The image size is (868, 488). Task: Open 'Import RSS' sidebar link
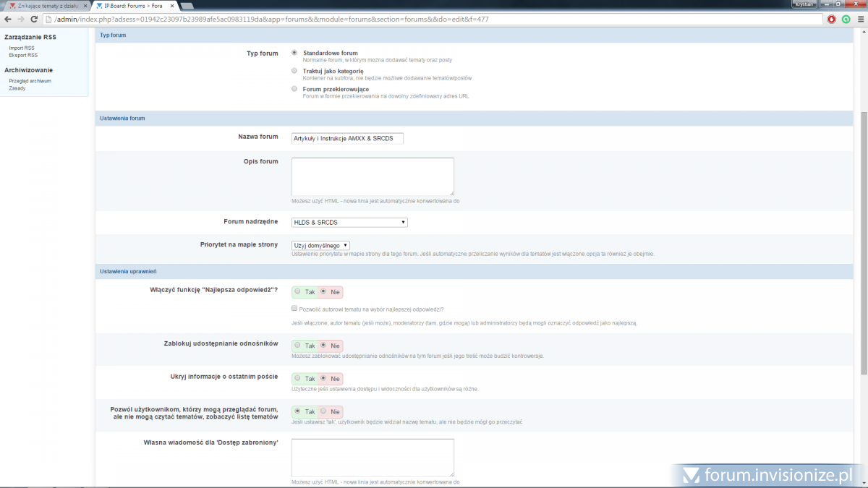22,48
